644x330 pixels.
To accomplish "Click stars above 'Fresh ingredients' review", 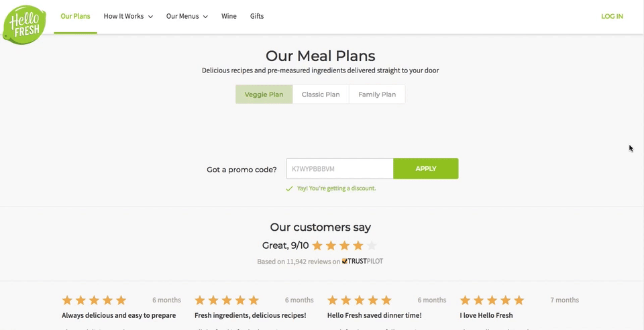I will (x=227, y=300).
